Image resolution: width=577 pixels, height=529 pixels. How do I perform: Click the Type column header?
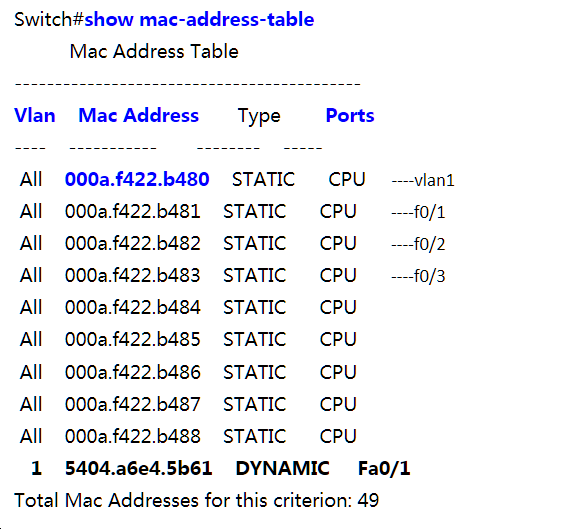pyautogui.click(x=259, y=116)
